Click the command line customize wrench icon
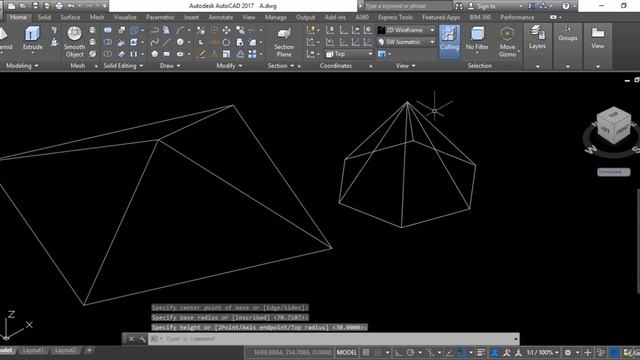640x360 pixels. 142,339
